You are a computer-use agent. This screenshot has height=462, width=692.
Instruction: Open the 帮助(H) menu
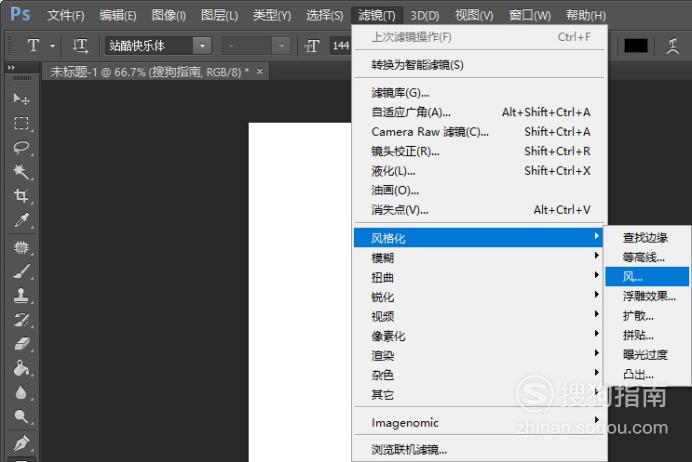pos(586,15)
